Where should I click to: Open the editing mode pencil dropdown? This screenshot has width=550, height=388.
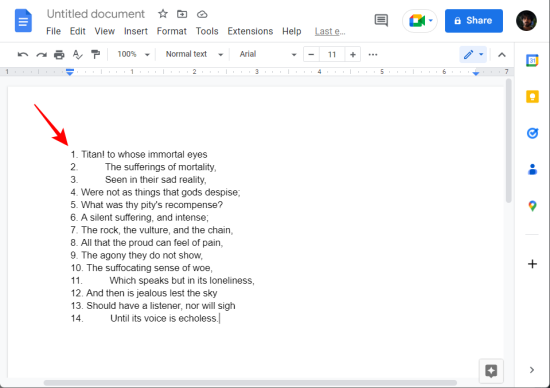[x=473, y=54]
